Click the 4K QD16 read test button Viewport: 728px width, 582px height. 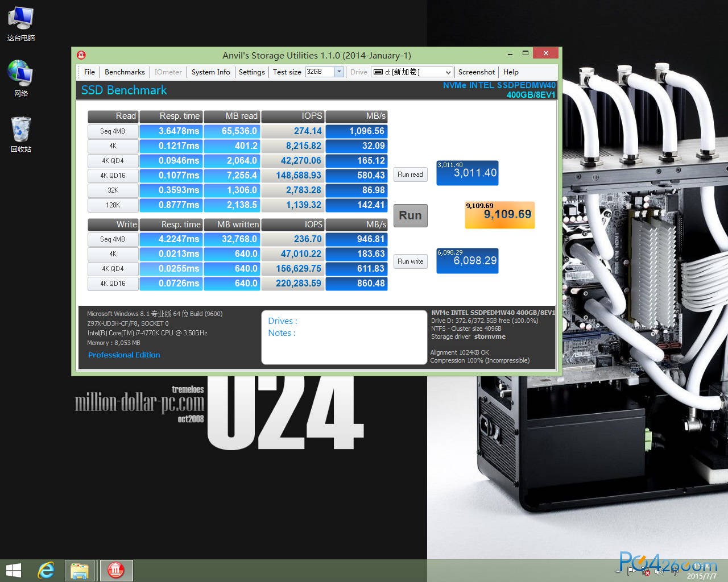113,176
